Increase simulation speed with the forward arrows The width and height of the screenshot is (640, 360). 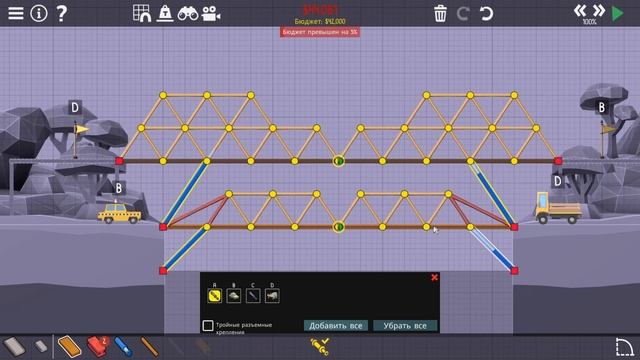tap(599, 11)
